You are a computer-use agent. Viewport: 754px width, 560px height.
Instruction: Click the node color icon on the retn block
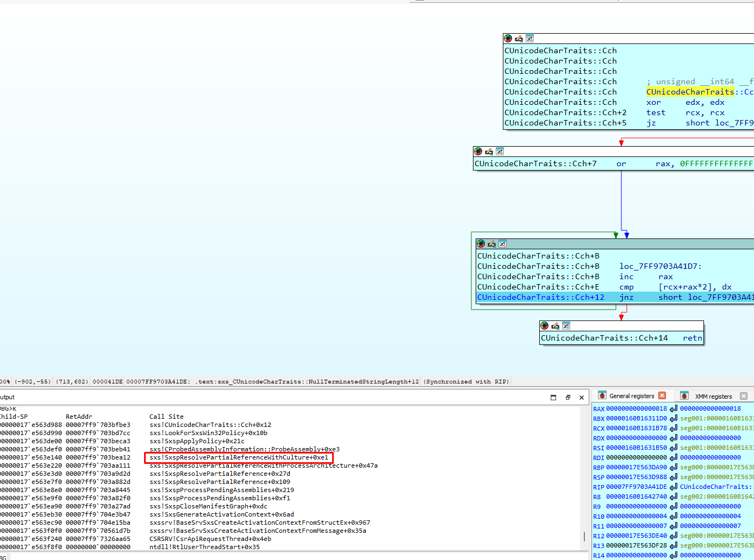[544, 326]
